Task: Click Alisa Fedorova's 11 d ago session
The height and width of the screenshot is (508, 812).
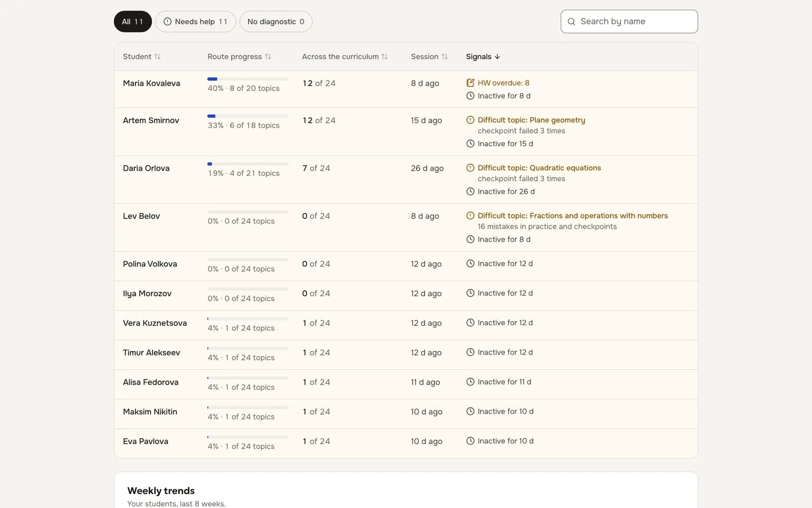Action: point(425,382)
